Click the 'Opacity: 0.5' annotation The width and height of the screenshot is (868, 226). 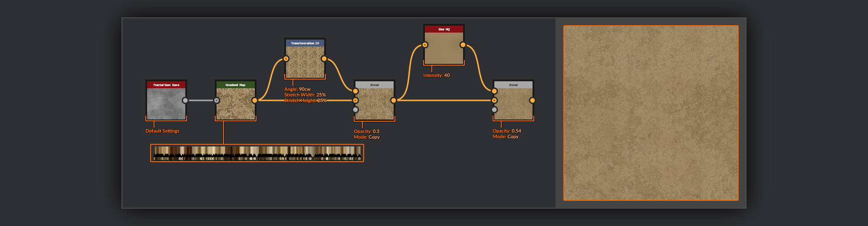point(367,131)
